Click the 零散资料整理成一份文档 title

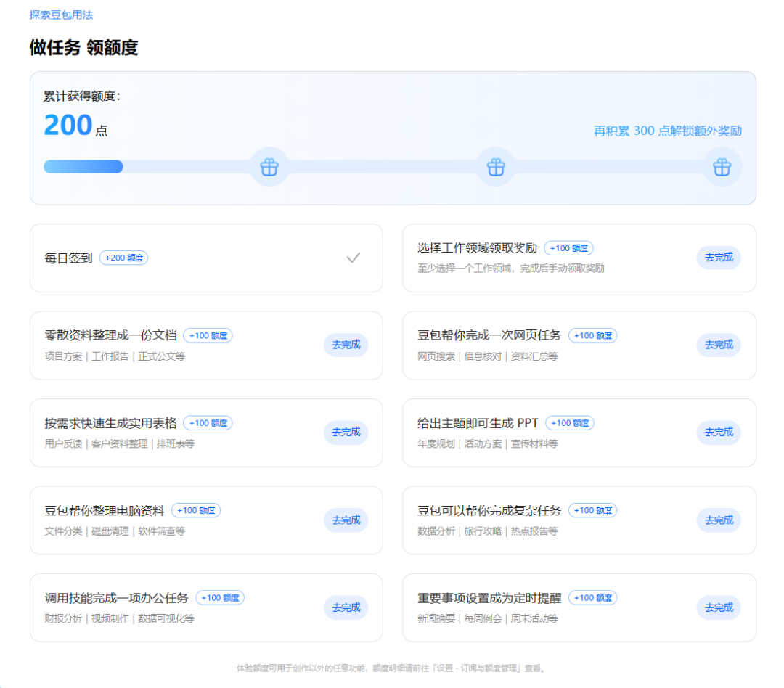(110, 335)
